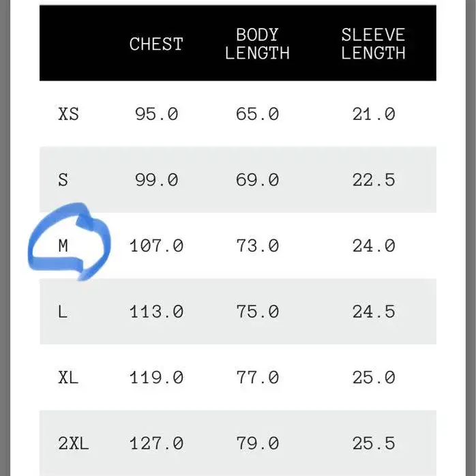
Task: Click sleeve length value 21.0
Action: point(374,114)
